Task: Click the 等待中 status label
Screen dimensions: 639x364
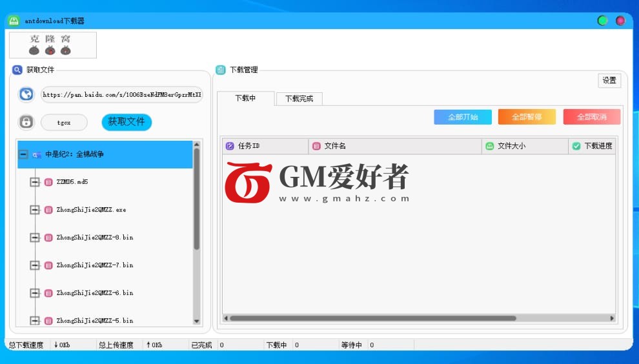Action: pyautogui.click(x=352, y=345)
